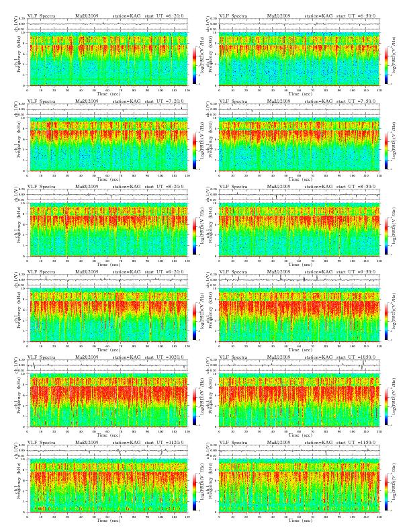
Task: Click the PSD color bar of the 10:20:0 plot
Action: point(194,406)
